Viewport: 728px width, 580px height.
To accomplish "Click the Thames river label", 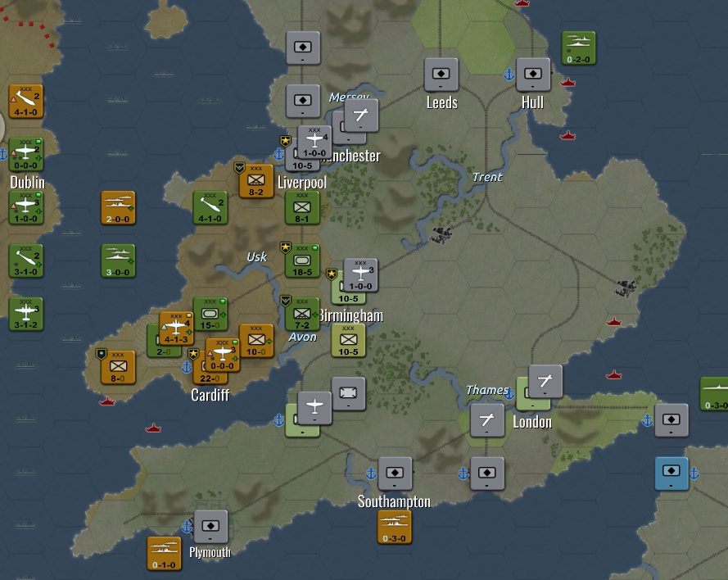I will coord(487,390).
